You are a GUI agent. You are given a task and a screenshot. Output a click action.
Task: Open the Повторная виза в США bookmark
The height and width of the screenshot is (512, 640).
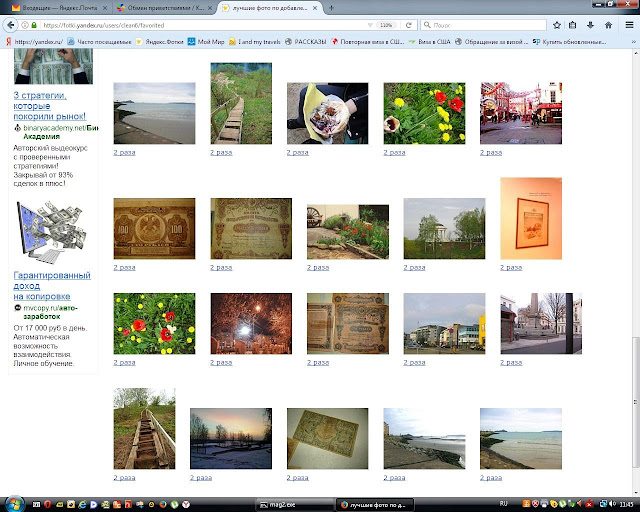click(367, 42)
